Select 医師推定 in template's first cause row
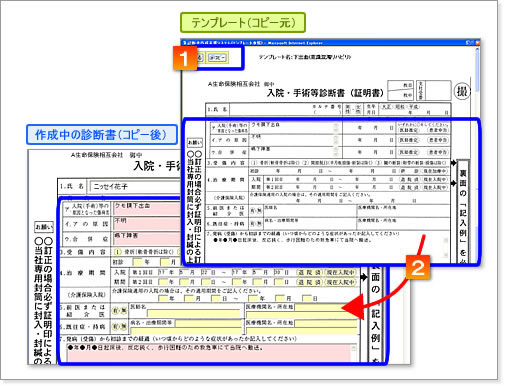509x389 pixels. 408,130
